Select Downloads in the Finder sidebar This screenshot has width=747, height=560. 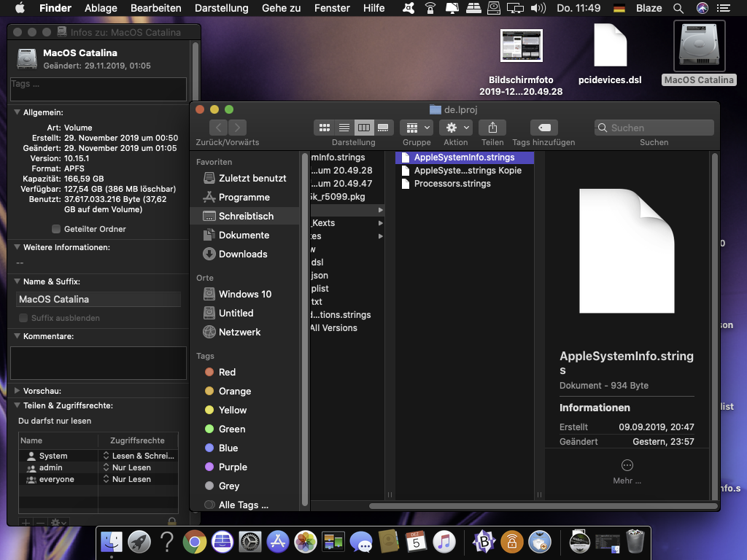tap(242, 254)
